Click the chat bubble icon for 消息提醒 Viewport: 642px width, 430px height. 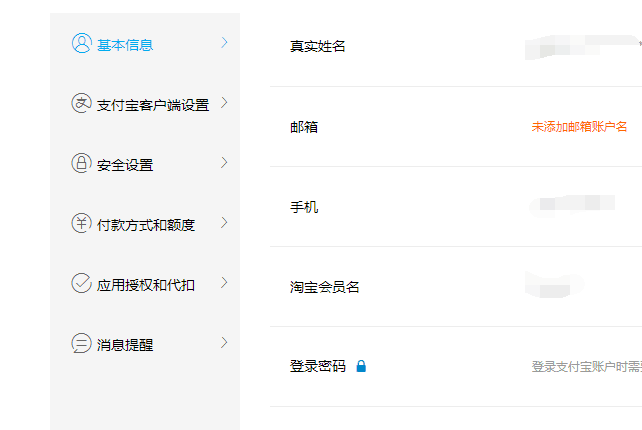tap(81, 343)
